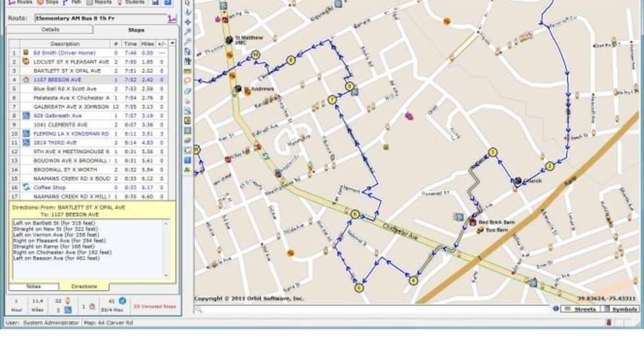The height and width of the screenshot is (363, 644).
Task: Click the pan arrows tool in map toolbar
Action: (188, 22)
